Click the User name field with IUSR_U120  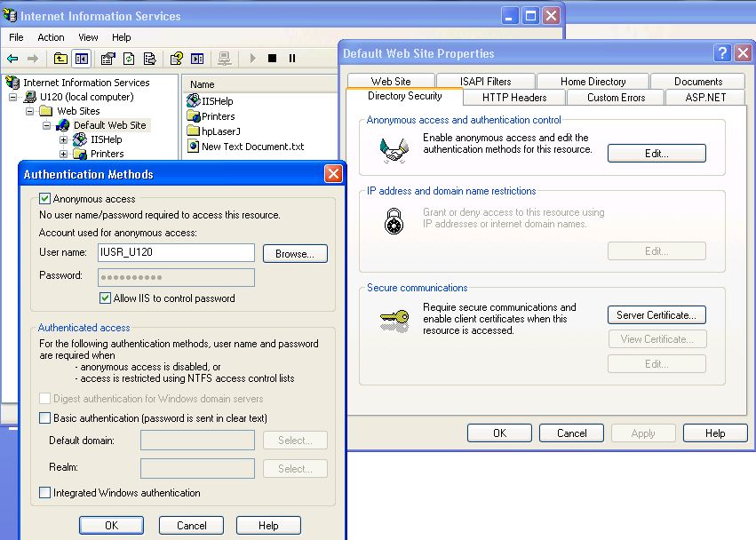[x=176, y=252]
